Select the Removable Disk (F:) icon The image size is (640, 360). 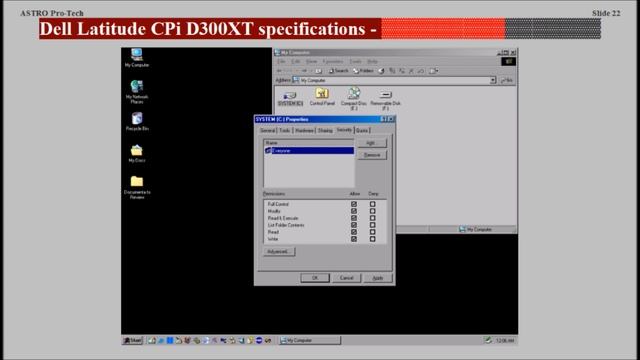pyautogui.click(x=385, y=100)
